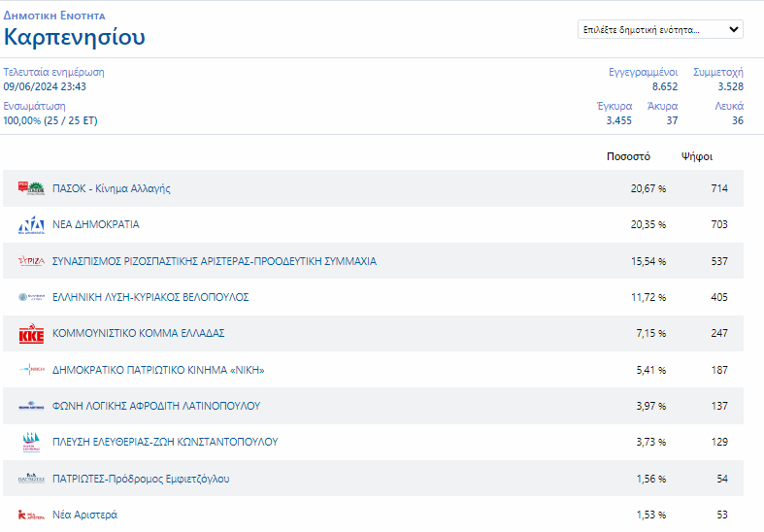This screenshot has height=532, width=764.
Task: Open the municipal unit selection dropdown
Action: 660,29
